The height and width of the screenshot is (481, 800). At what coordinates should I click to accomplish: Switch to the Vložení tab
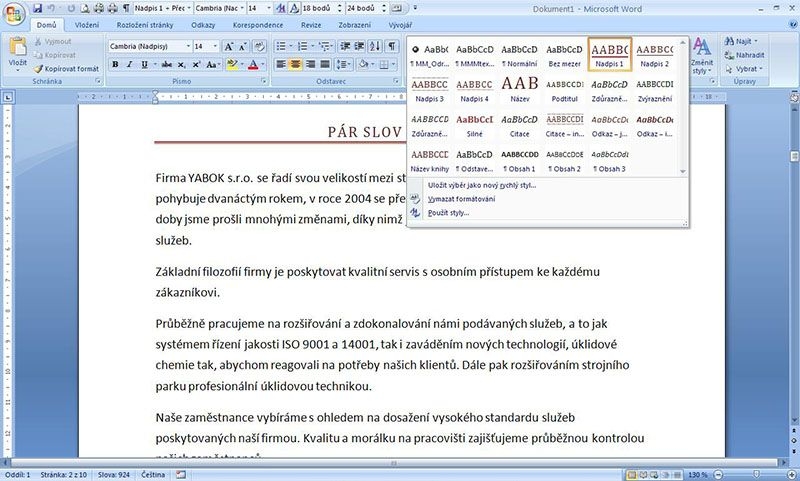86,24
